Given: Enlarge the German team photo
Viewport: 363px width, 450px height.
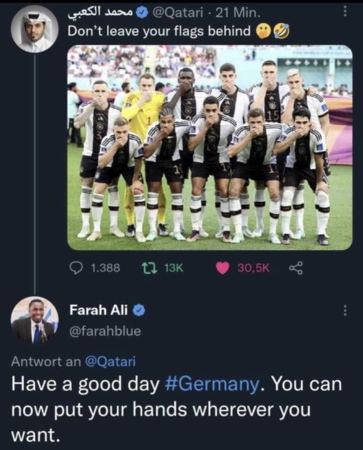Looking at the screenshot, I should pos(210,148).
